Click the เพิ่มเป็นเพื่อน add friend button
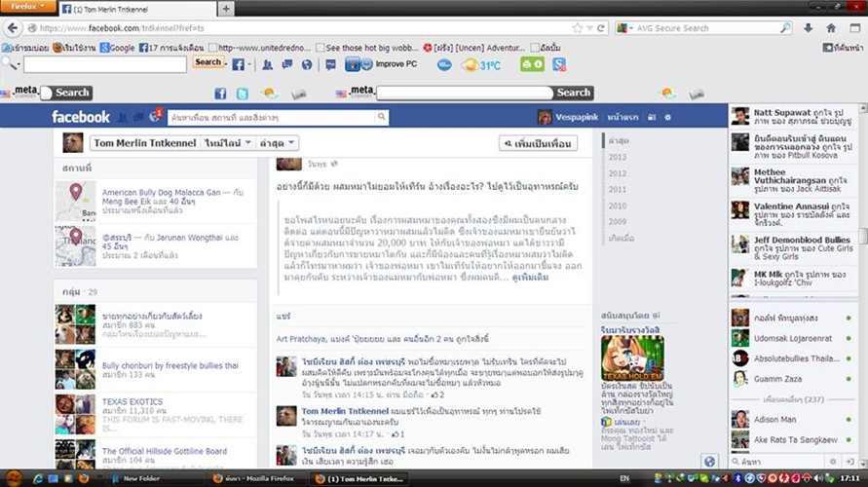 tap(538, 143)
